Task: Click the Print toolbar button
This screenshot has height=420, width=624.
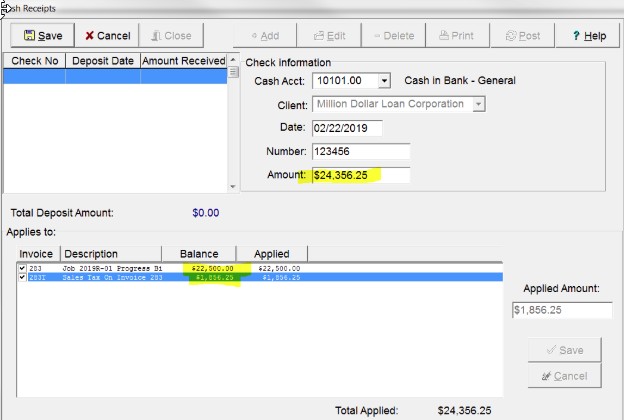Action: 458,35
